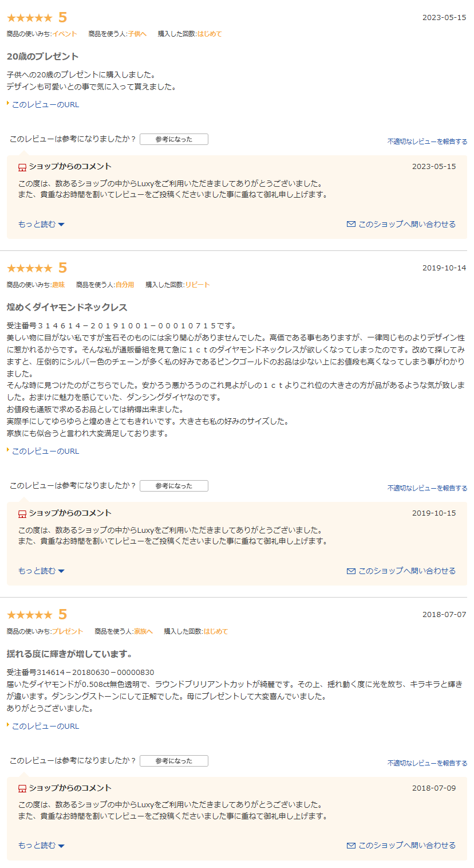Viewport: 474px width, 868px height.
Task: Report the 2023-05-15 review as inappropriate
Action: pyautogui.click(x=427, y=142)
